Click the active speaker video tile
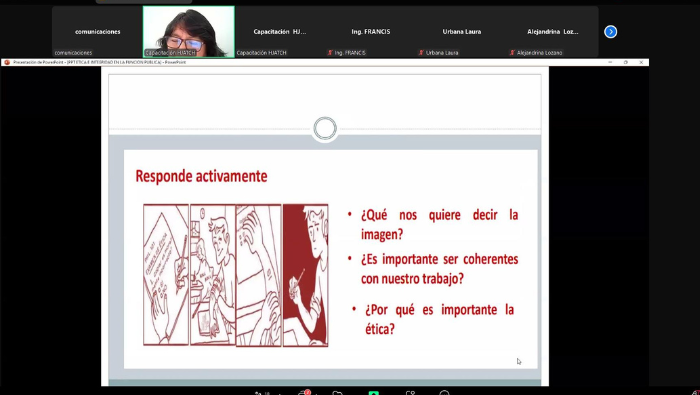Image resolution: width=700 pixels, height=395 pixels. pyautogui.click(x=188, y=32)
